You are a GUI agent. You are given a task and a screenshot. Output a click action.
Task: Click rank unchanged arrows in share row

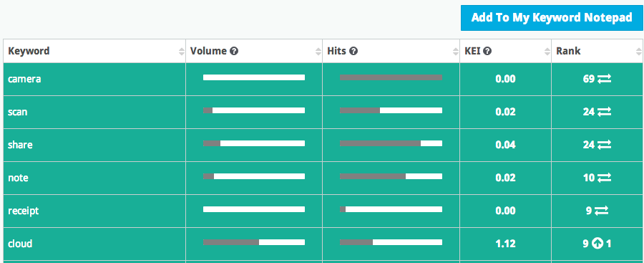(x=604, y=145)
